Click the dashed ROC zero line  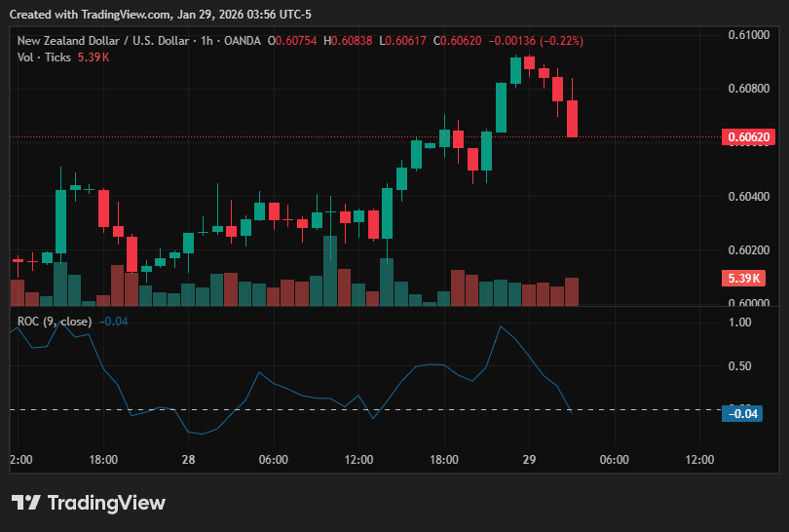[x=366, y=409]
